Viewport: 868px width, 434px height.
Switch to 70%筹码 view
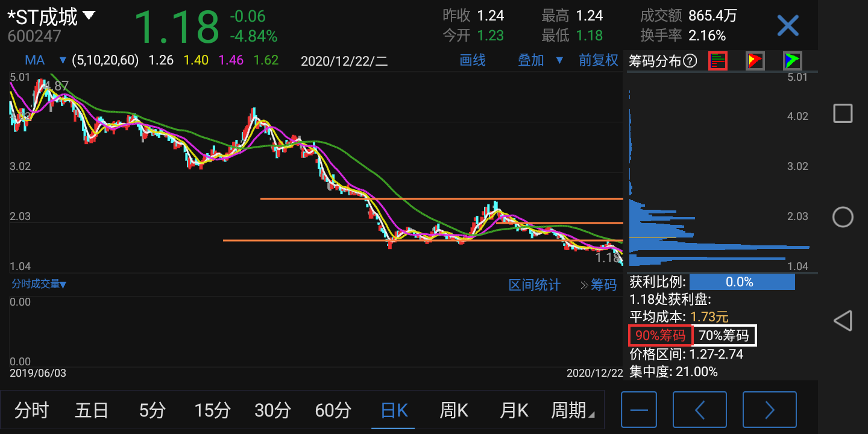tap(724, 335)
